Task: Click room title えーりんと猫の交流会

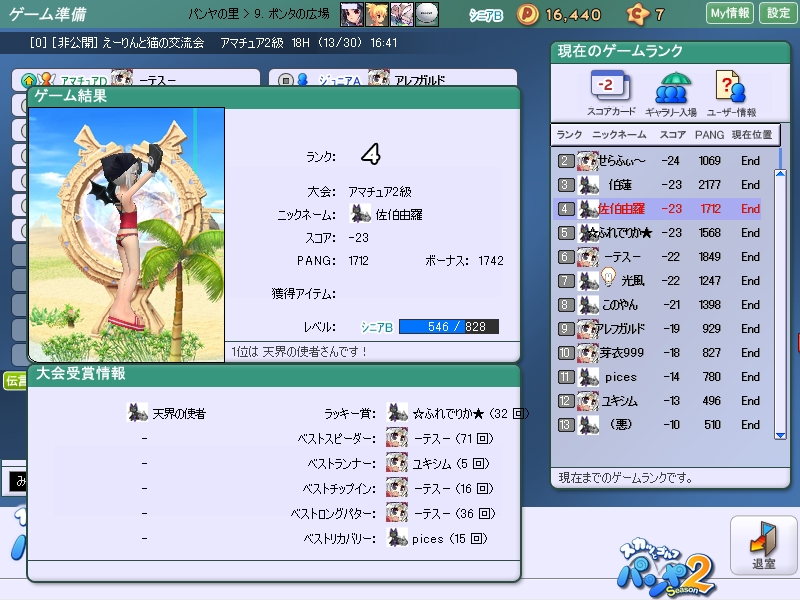Action: pos(153,43)
